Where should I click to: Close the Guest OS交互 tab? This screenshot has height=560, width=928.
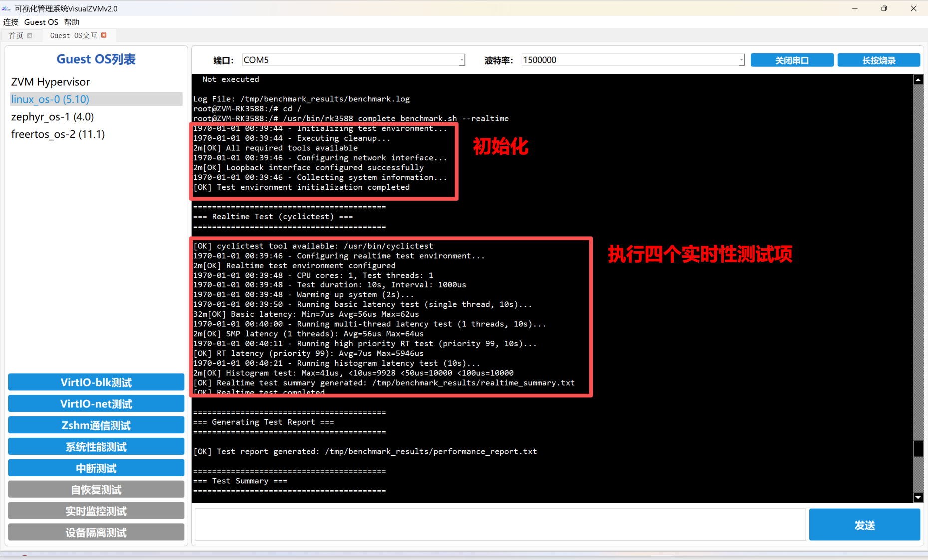104,35
